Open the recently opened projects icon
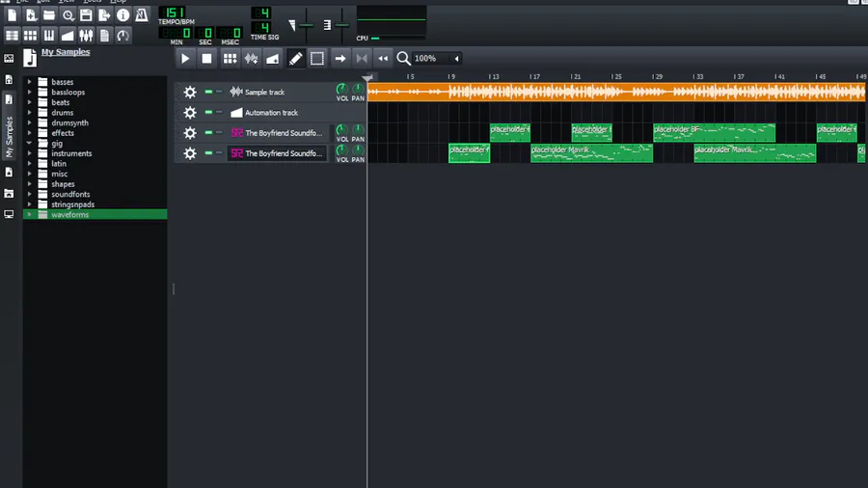Viewport: 868px width, 488px height. coord(68,14)
